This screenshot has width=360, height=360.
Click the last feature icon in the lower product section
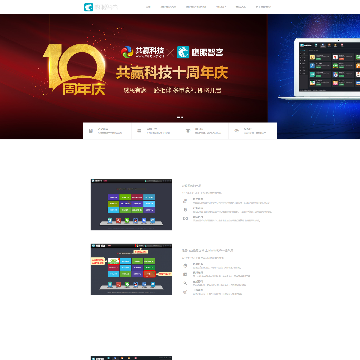pyautogui.click(x=185, y=292)
